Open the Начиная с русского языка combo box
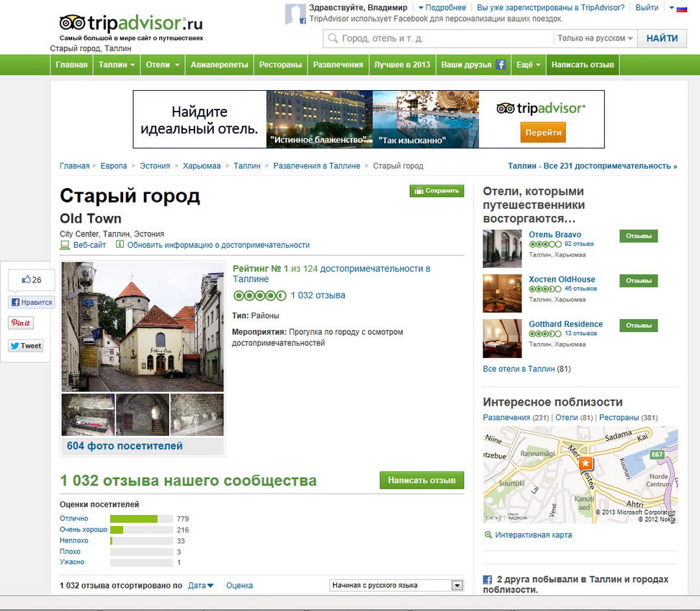The width and height of the screenshot is (700, 611). click(x=395, y=585)
